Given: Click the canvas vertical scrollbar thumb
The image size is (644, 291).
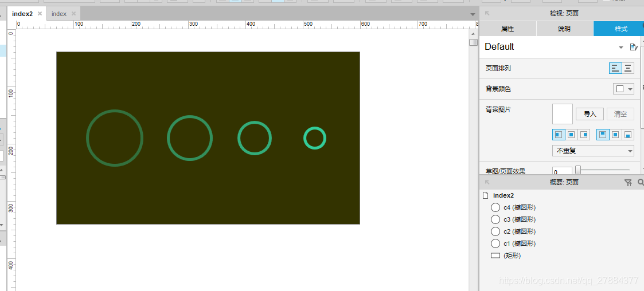Looking at the screenshot, I should click(474, 42).
